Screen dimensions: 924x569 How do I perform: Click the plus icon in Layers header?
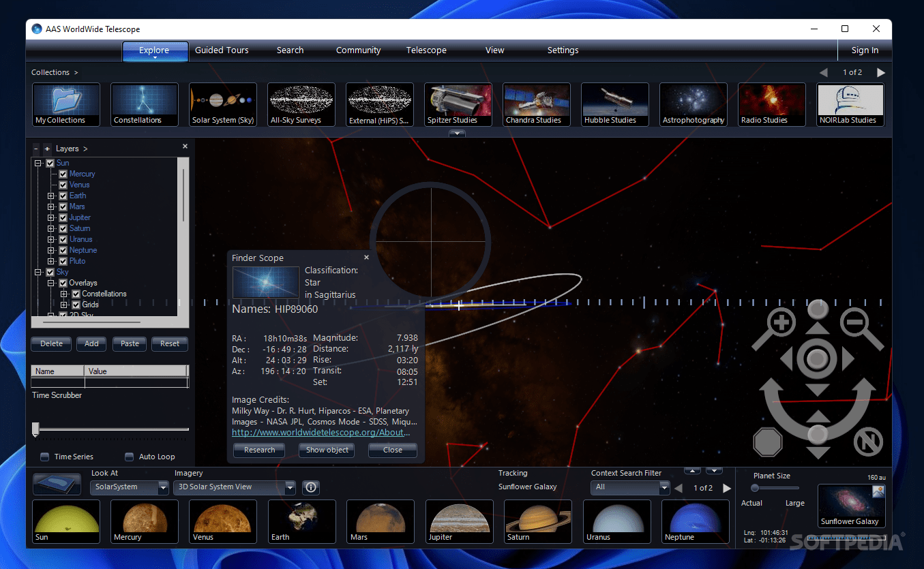pos(47,149)
